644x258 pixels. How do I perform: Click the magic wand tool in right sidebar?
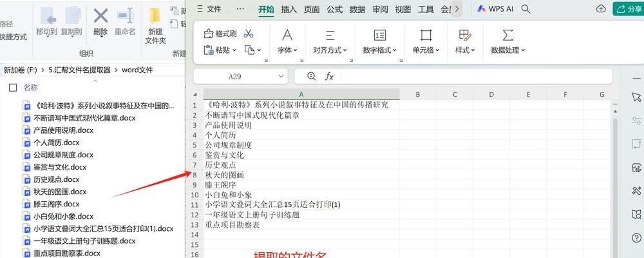[636, 190]
